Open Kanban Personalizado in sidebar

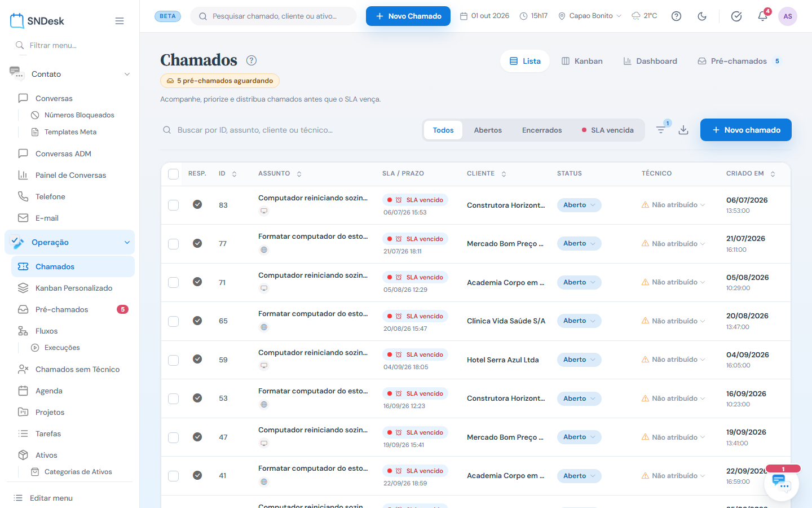pyautogui.click(x=73, y=288)
